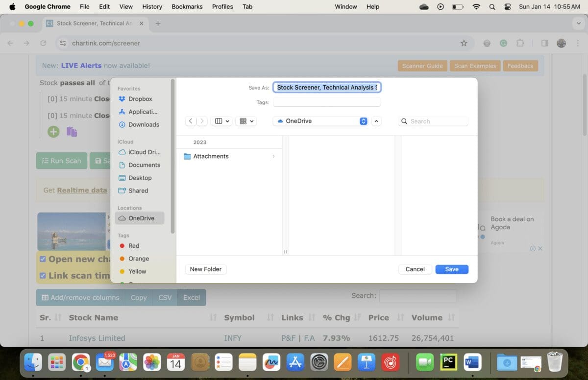Choose Desktop location in sidebar
This screenshot has width=588, height=380.
click(x=140, y=178)
